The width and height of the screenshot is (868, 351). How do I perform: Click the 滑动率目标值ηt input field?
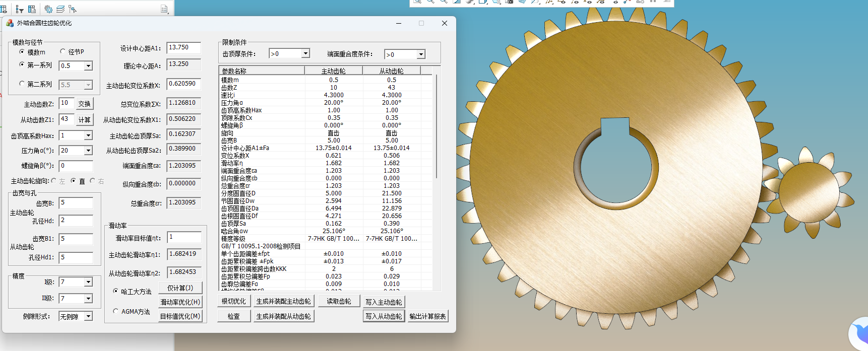coord(184,237)
